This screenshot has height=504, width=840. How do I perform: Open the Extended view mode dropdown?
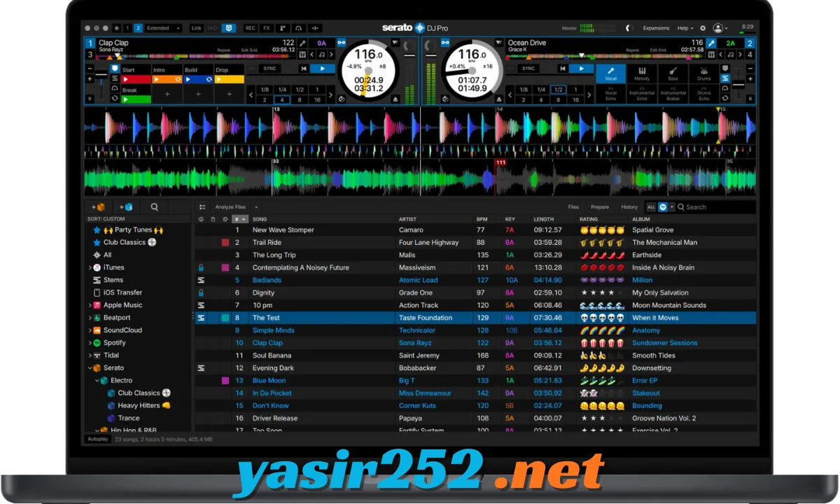(x=163, y=28)
